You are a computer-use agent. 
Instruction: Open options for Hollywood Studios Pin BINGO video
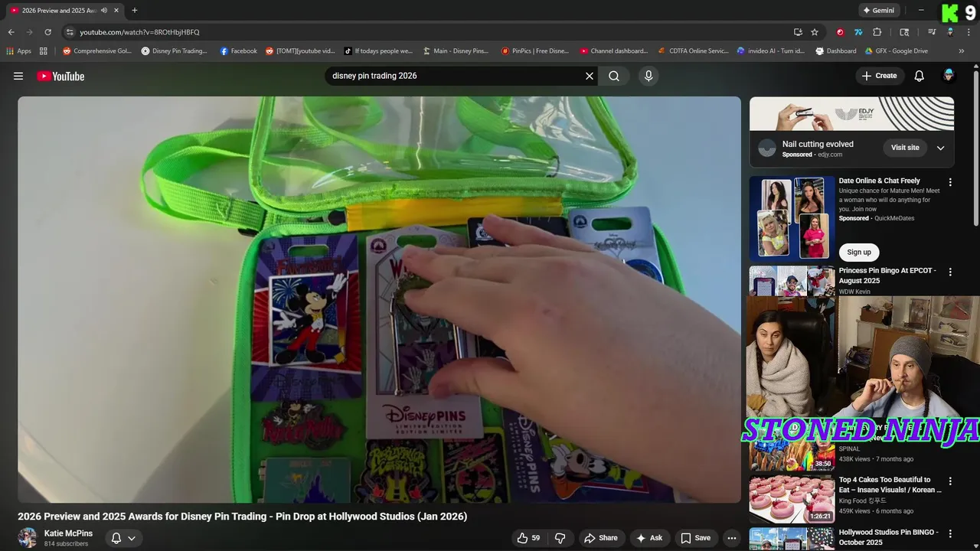[950, 533]
